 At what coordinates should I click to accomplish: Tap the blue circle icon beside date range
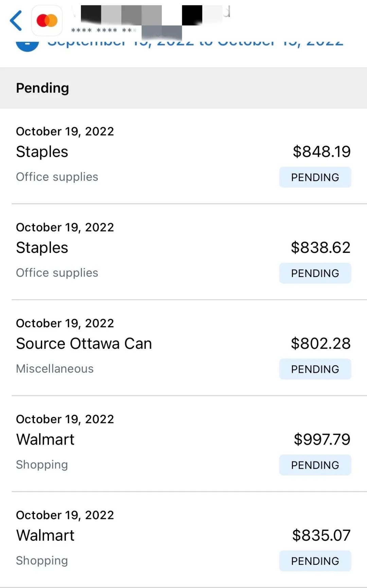27,45
